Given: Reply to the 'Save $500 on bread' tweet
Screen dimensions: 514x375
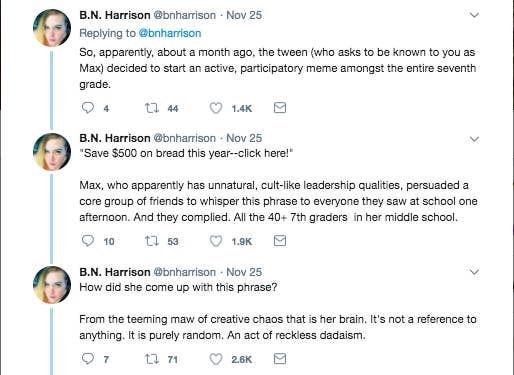Looking at the screenshot, I should tap(88, 241).
